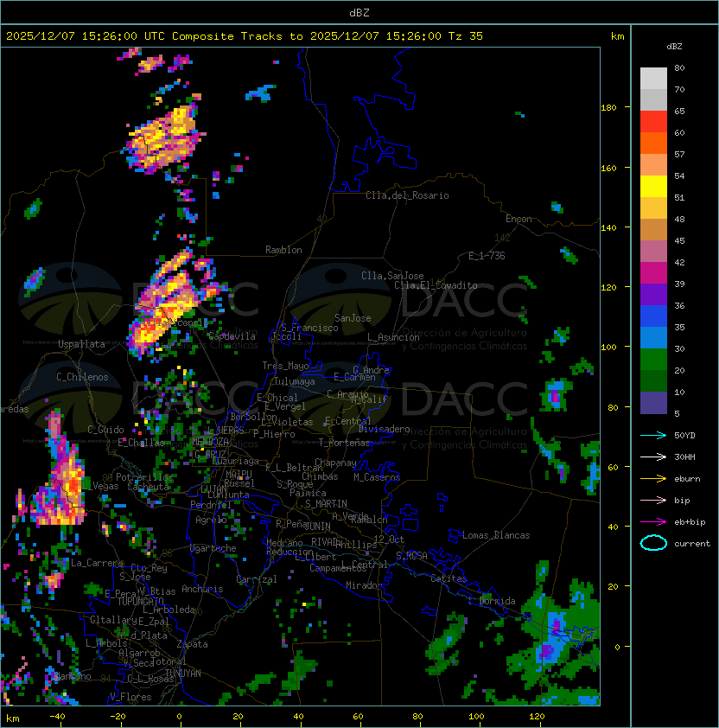Click the Tulumaya place label
The width and height of the screenshot is (719, 728).
(x=295, y=381)
